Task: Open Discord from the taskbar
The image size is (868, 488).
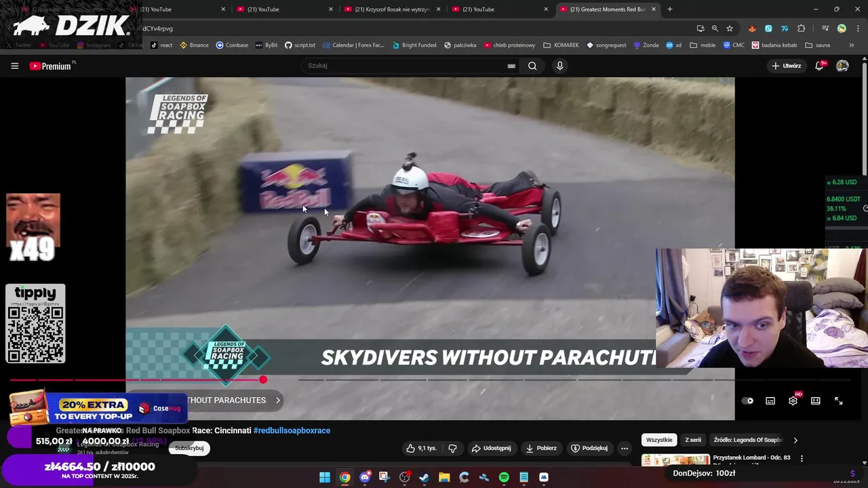Action: tap(365, 477)
